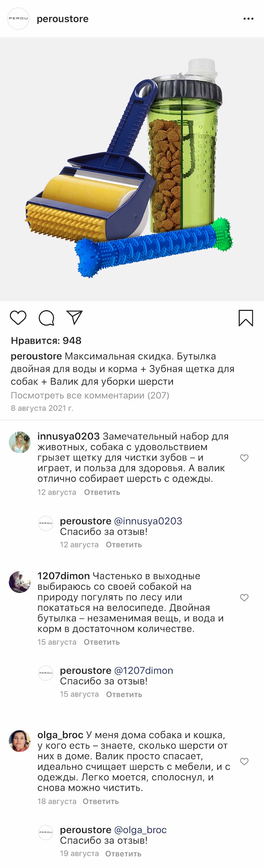Open 1207dimon's profile avatar
The height and width of the screenshot is (868, 264).
[x=20, y=582]
